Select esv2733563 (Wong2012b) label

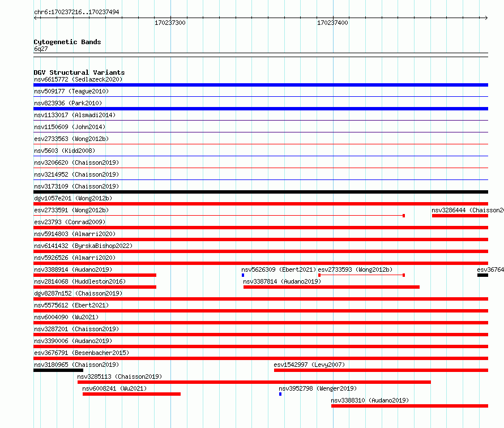click(x=71, y=139)
